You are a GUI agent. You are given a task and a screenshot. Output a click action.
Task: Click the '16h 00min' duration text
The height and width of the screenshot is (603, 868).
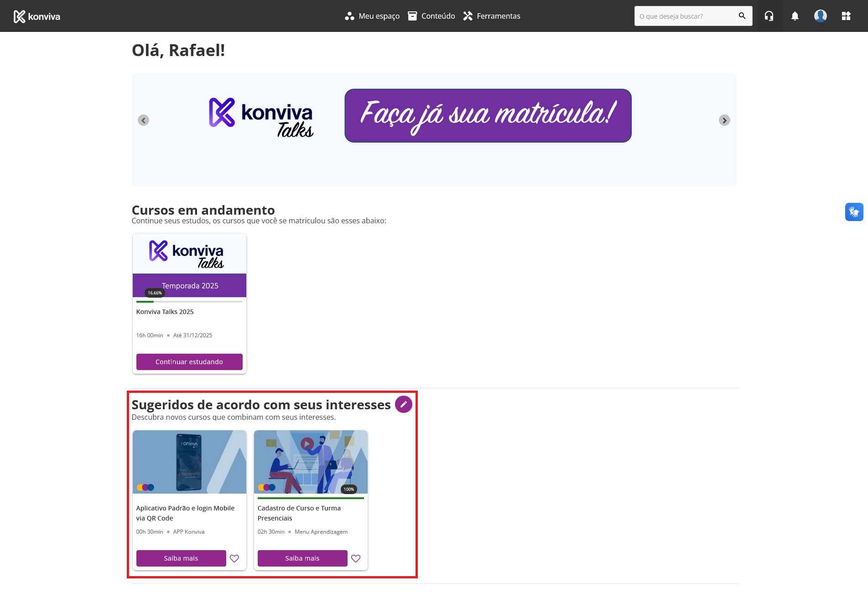(x=150, y=335)
